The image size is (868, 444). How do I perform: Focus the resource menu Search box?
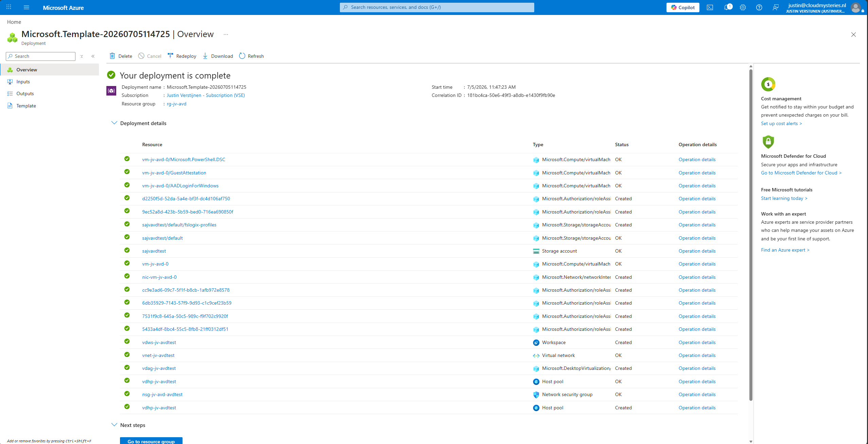click(40, 56)
